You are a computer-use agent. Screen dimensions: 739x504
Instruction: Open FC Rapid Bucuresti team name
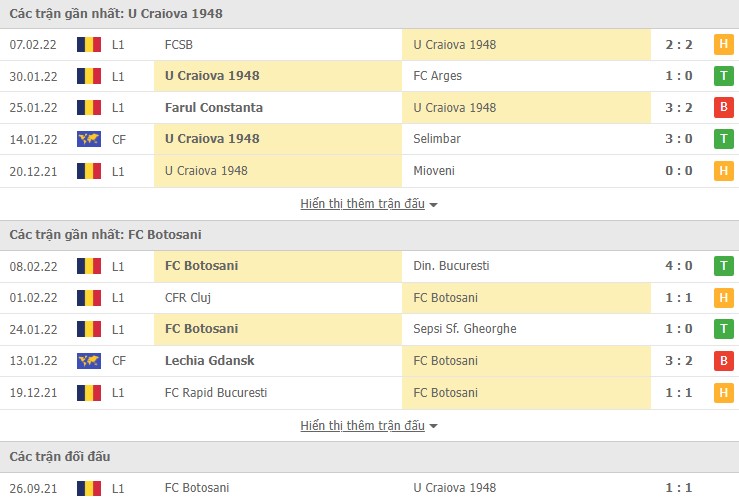click(216, 392)
